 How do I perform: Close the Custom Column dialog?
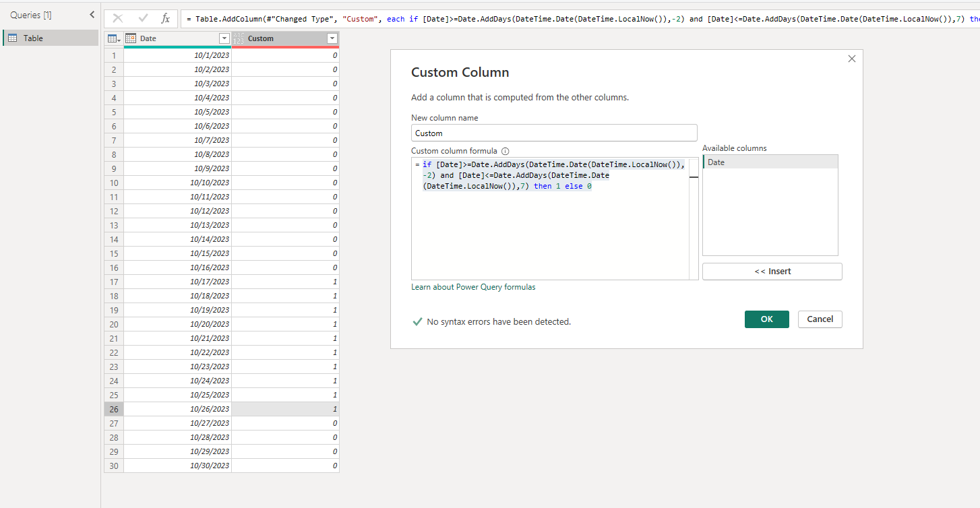(852, 59)
